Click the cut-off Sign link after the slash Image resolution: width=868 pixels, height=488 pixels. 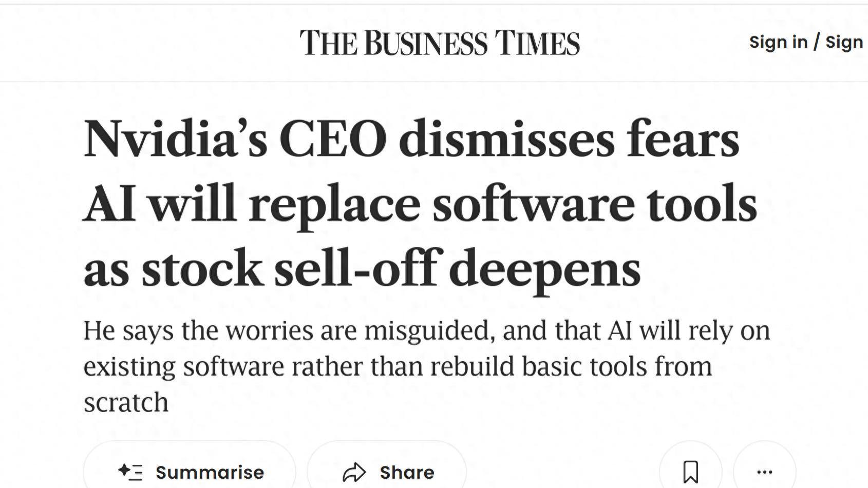(x=844, y=42)
